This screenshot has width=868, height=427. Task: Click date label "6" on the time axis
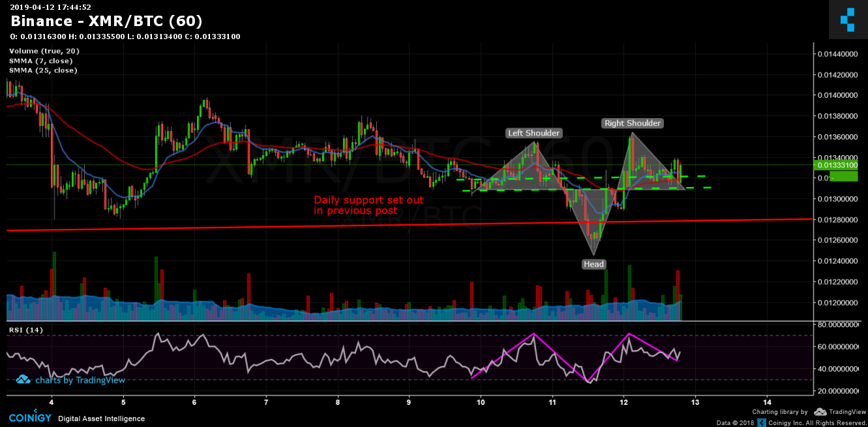tap(194, 401)
